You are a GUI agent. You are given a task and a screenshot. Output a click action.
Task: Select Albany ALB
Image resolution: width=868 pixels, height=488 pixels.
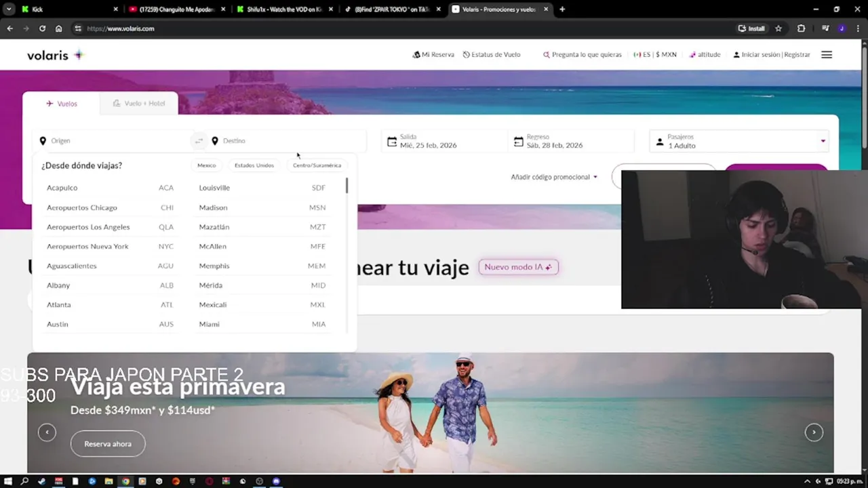110,285
